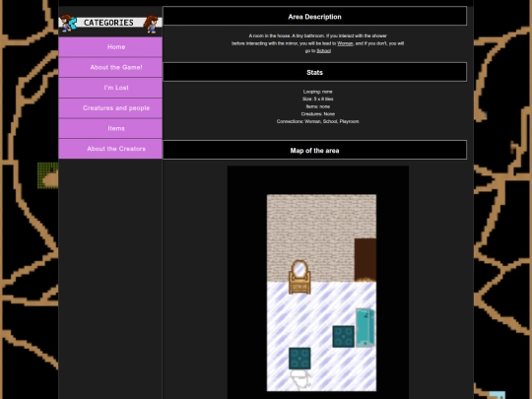The image size is (532, 399).
Task: Click the 'Size: 5 x 8 tiles' line
Action: (317, 100)
